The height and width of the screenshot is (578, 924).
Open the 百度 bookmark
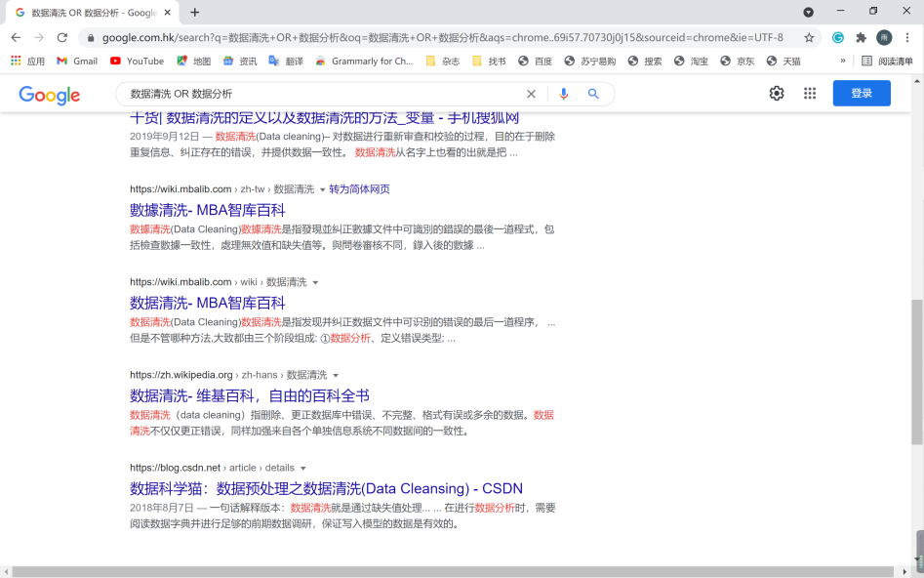click(535, 61)
